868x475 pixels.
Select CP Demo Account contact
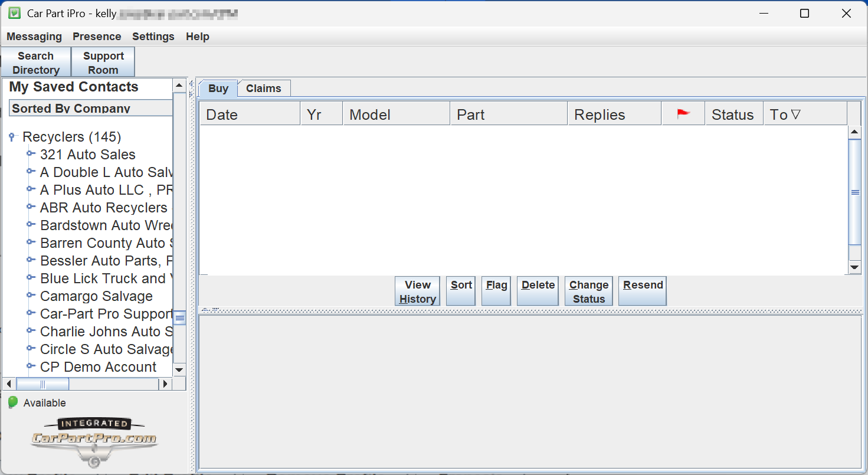tap(98, 367)
